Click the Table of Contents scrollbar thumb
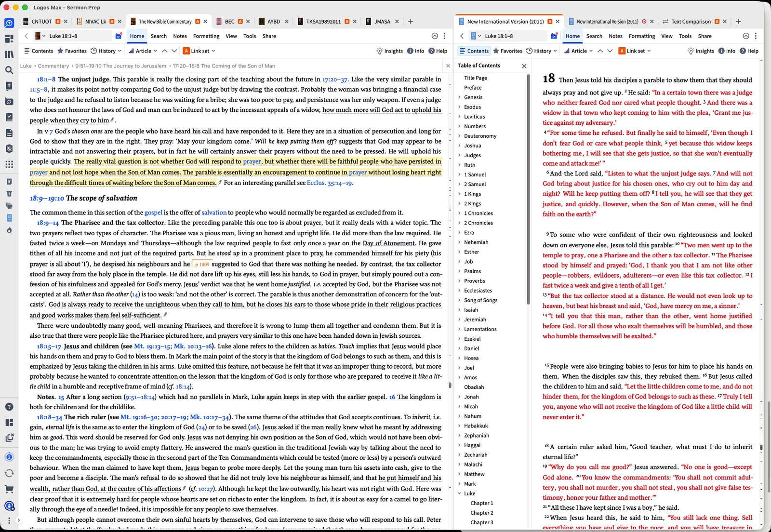The image size is (771, 532). click(x=528, y=189)
